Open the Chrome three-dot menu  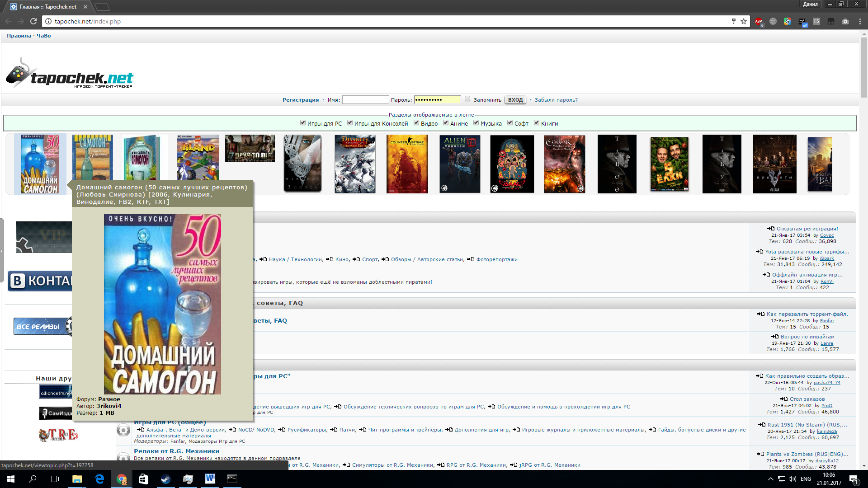(860, 21)
